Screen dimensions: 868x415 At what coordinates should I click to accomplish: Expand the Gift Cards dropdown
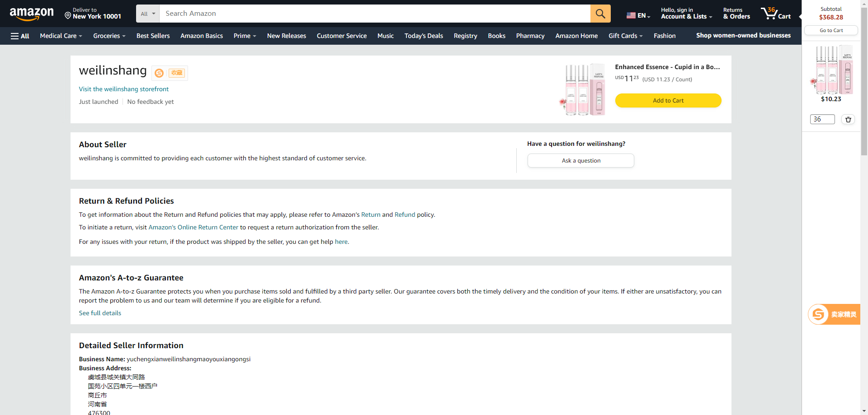[625, 36]
